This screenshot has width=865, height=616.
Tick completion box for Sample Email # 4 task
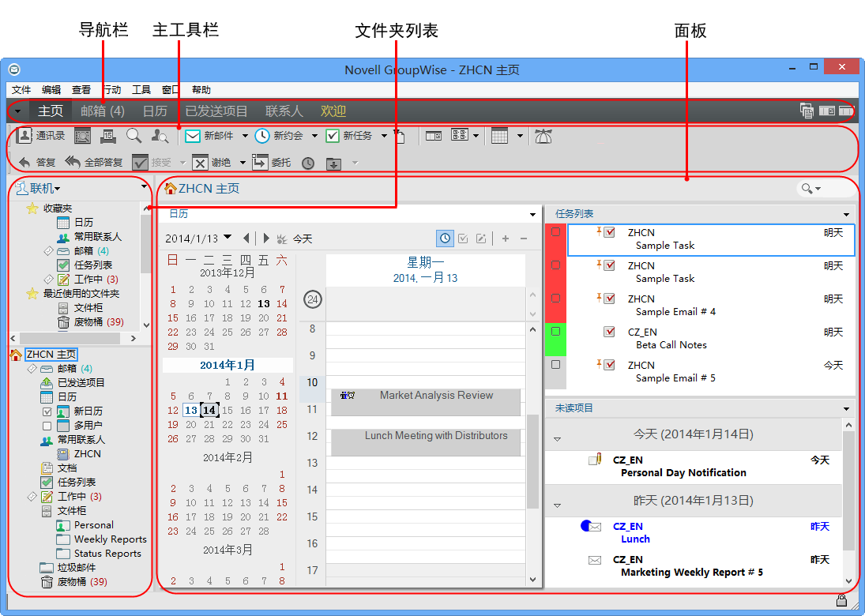point(555,299)
